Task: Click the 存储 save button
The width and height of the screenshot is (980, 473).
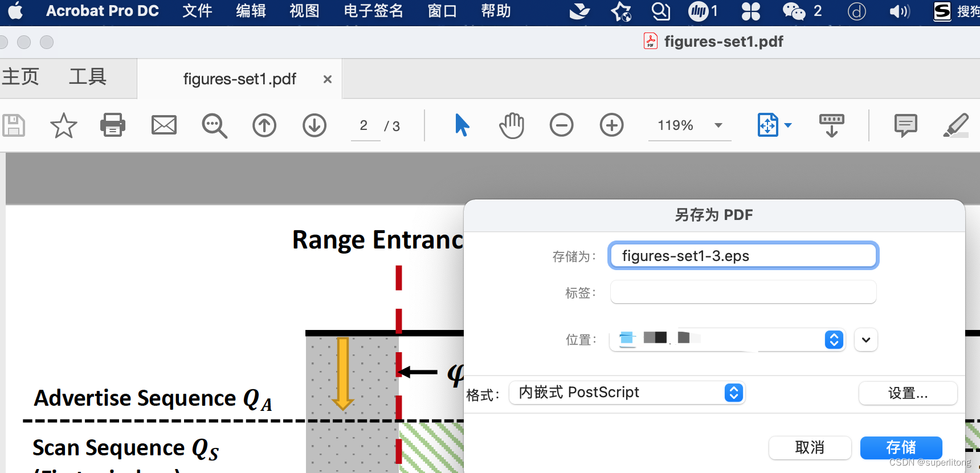Action: [x=901, y=447]
